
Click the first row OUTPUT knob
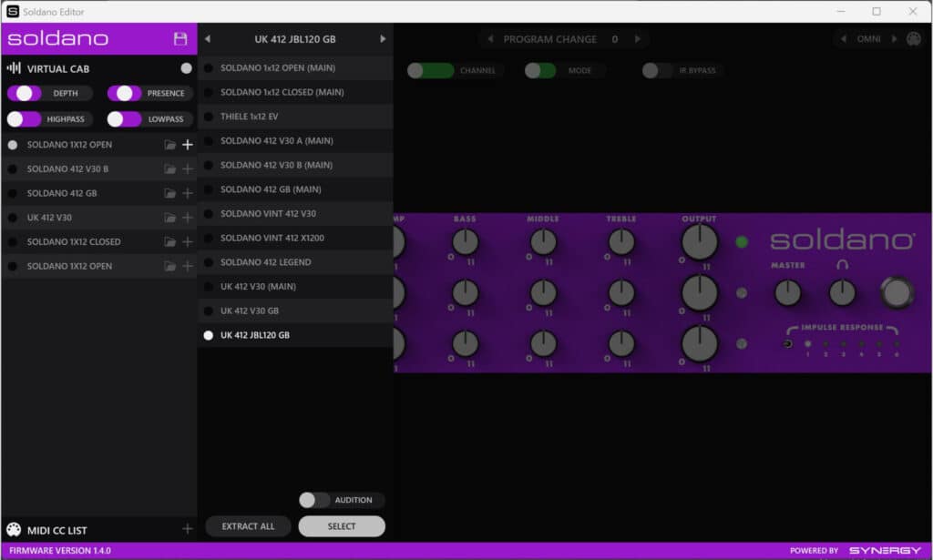[x=699, y=242]
